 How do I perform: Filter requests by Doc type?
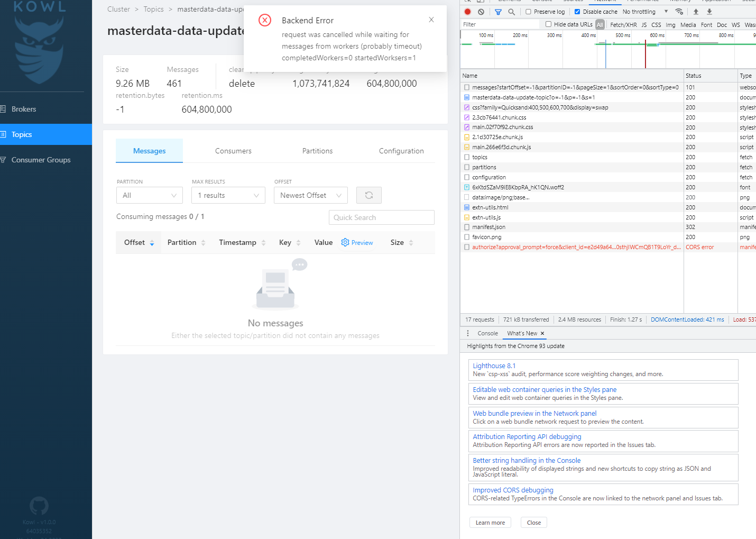coord(722,25)
